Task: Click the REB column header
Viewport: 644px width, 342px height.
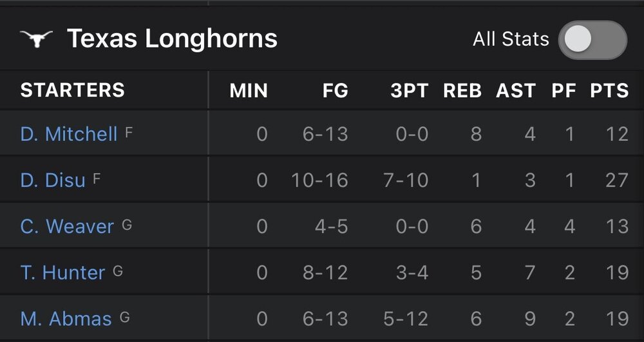Action: click(x=462, y=91)
